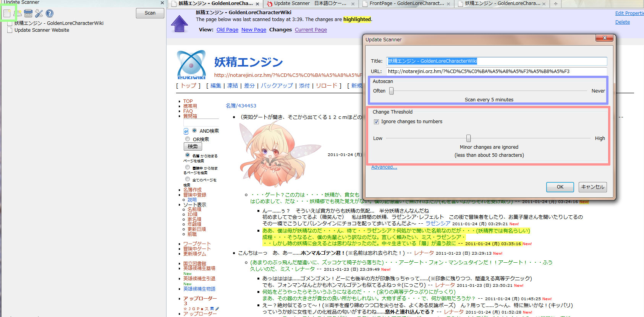Screen dimensions: 644x317
Task: Select the OR検索 radio button
Action: point(188,139)
